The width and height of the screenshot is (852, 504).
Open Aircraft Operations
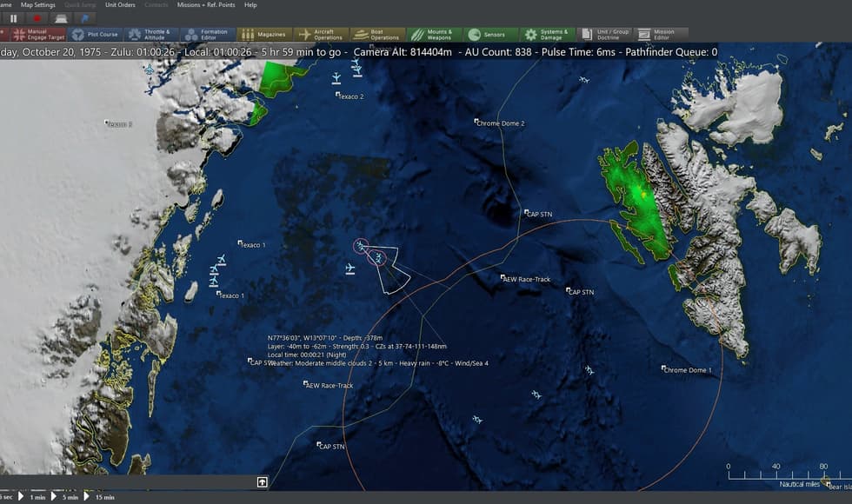(x=321, y=34)
